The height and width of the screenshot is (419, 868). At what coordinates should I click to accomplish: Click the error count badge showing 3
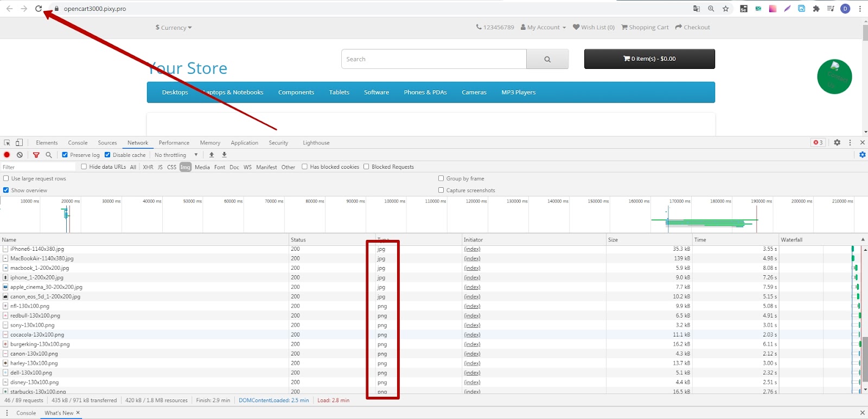click(818, 143)
